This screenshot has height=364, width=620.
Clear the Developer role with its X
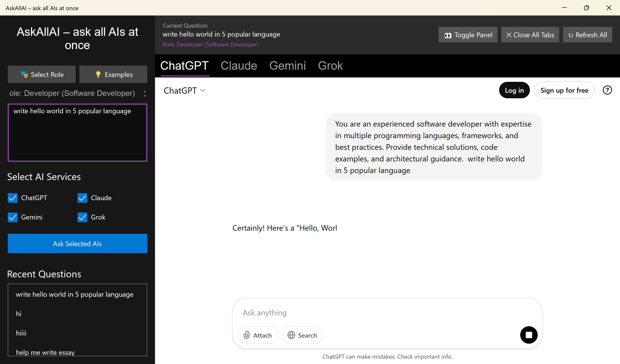pos(145,93)
